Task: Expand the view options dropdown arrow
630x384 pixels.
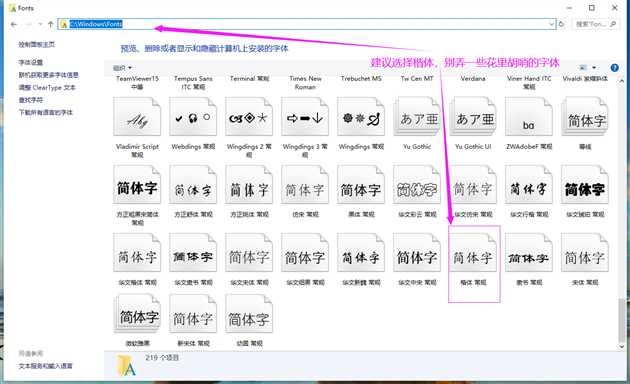Action: [x=594, y=67]
